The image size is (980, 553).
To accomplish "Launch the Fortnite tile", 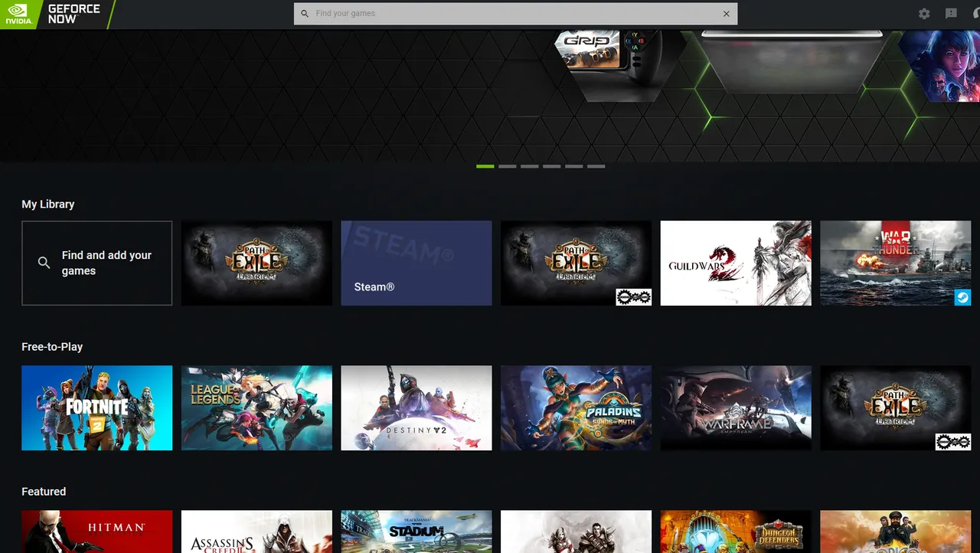I will 97,407.
